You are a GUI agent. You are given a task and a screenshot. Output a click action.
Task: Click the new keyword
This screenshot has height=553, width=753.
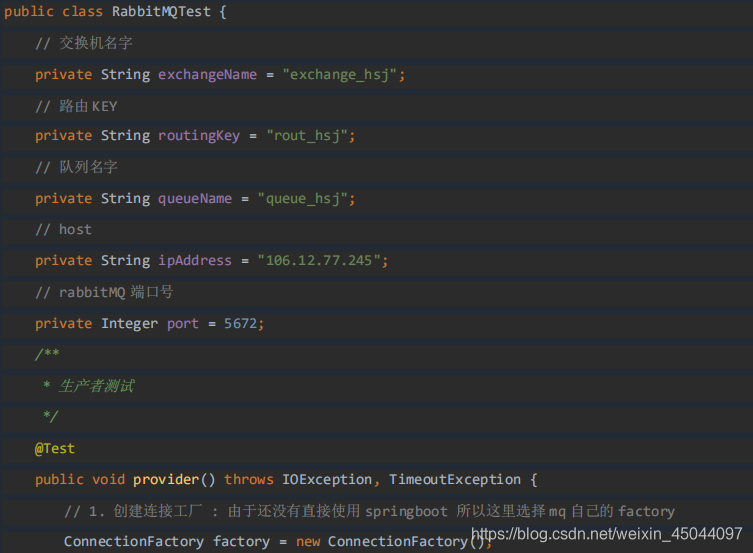(308, 542)
